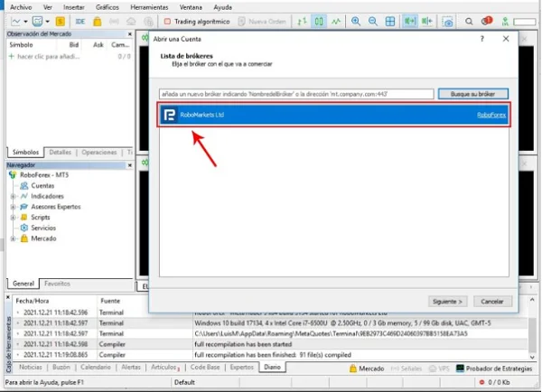Viewport: 542px width, 392px height.
Task: Open the RoboForex link
Action: click(x=491, y=115)
